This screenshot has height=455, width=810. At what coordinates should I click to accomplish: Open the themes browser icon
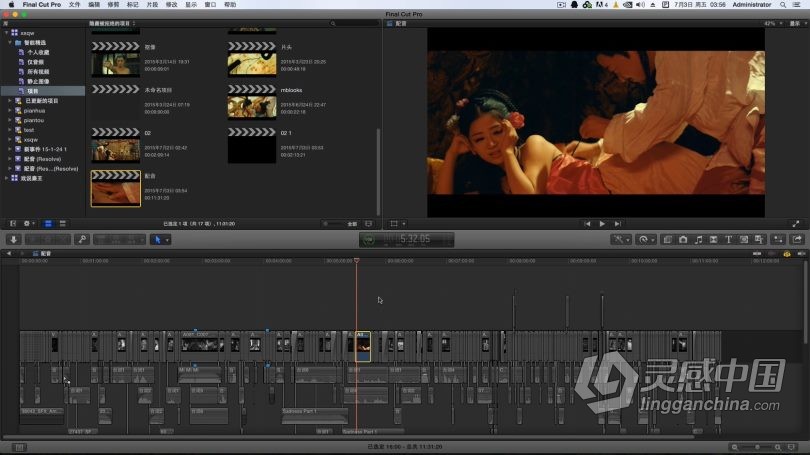point(759,240)
